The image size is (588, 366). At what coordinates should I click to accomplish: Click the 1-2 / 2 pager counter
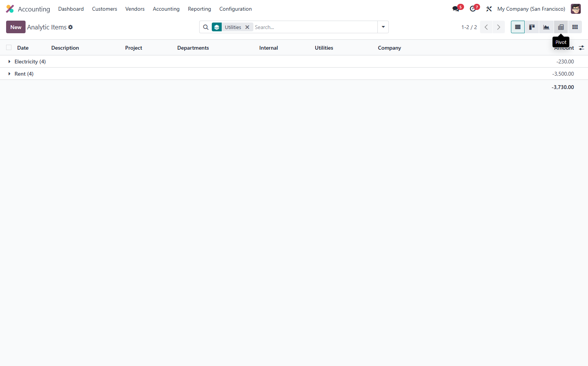pyautogui.click(x=469, y=27)
